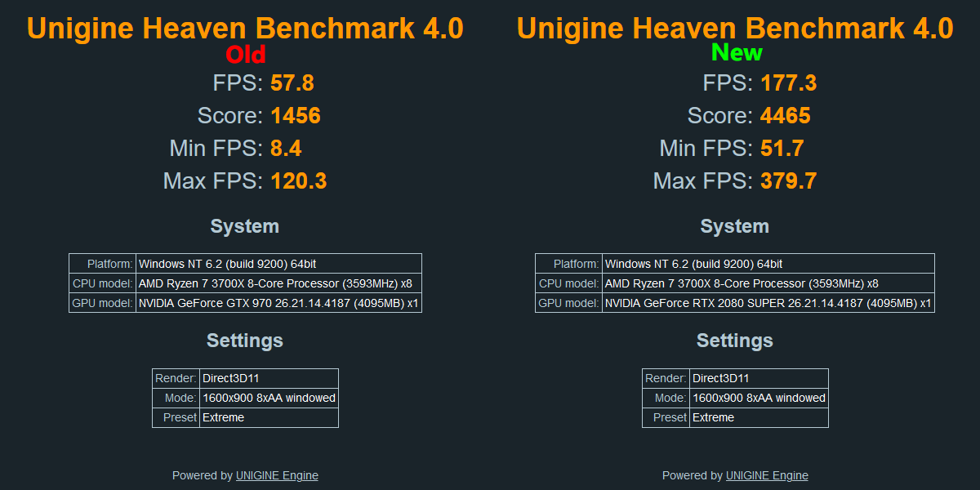Screen dimensions: 980x490
Task: Open the UNIGINE Engine link under New results
Action: (x=767, y=475)
